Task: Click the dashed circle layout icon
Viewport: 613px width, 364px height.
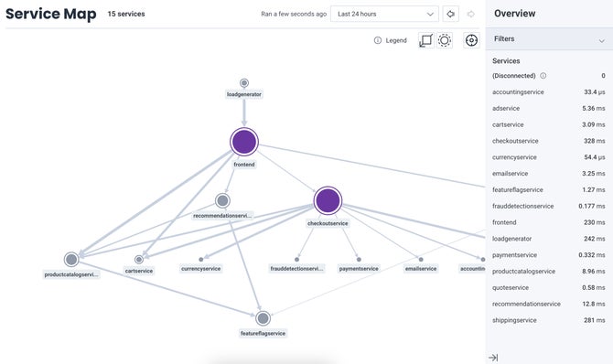Action: tap(445, 40)
